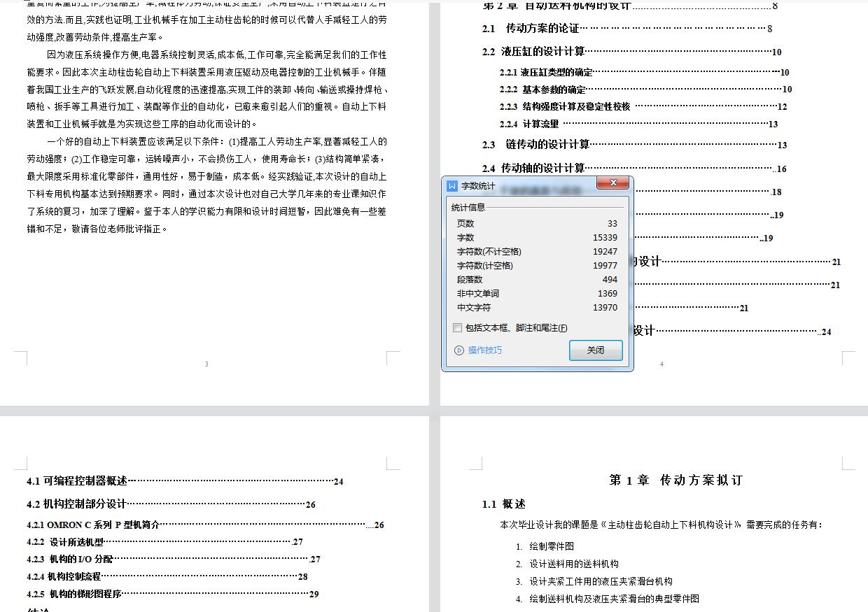Click TOC entry 2.1 传动方案的论证
The image size is (868, 612).
point(627,29)
